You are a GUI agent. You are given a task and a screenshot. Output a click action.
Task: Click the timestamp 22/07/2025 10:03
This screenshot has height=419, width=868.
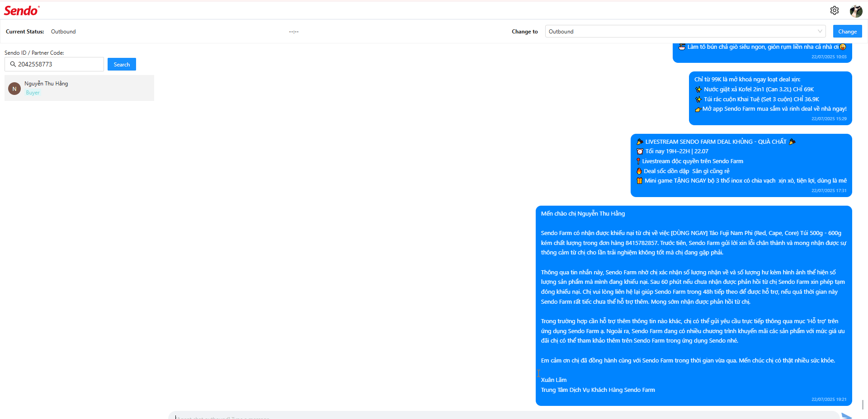pos(829,56)
